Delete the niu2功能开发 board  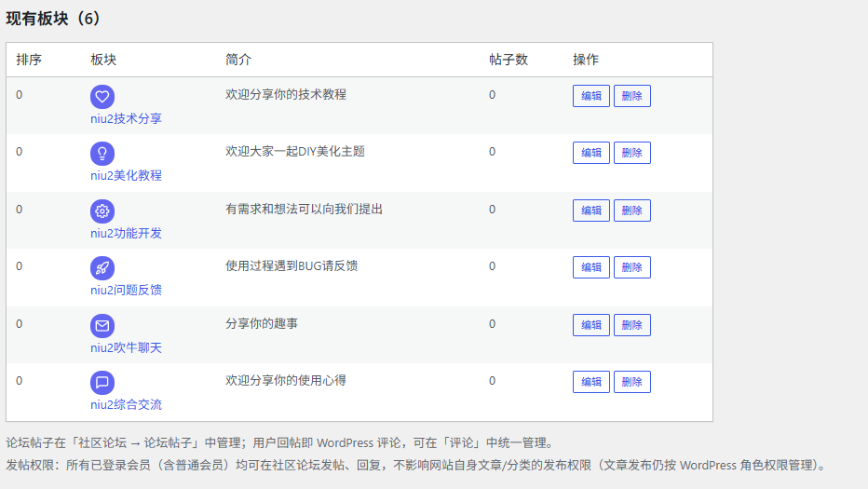tap(632, 211)
